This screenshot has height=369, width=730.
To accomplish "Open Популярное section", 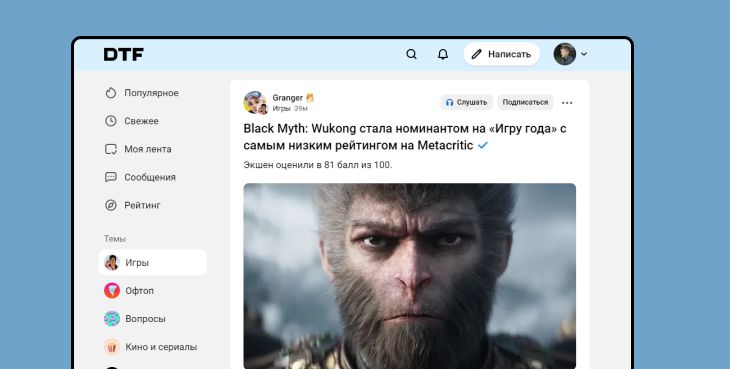I will [142, 93].
